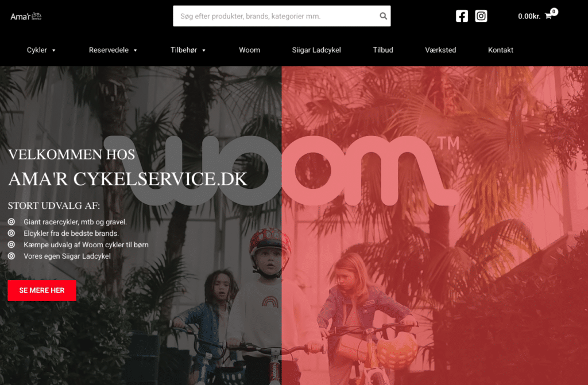Click the bullet icon beside Siigar Ladcykel item
Screen dimensions: 588x385
11,256
